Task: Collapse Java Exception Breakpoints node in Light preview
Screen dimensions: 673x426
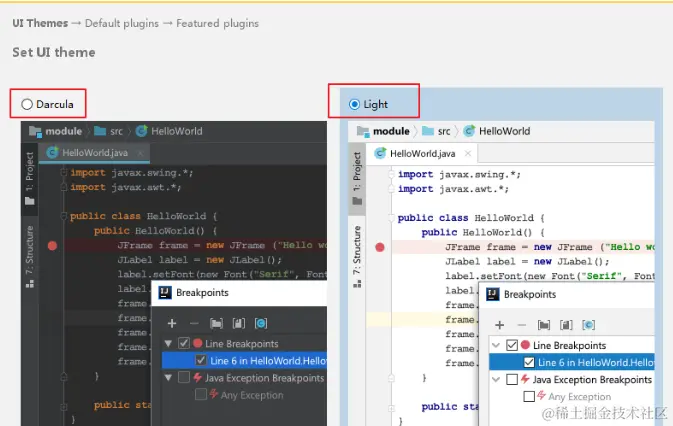Action: click(496, 380)
